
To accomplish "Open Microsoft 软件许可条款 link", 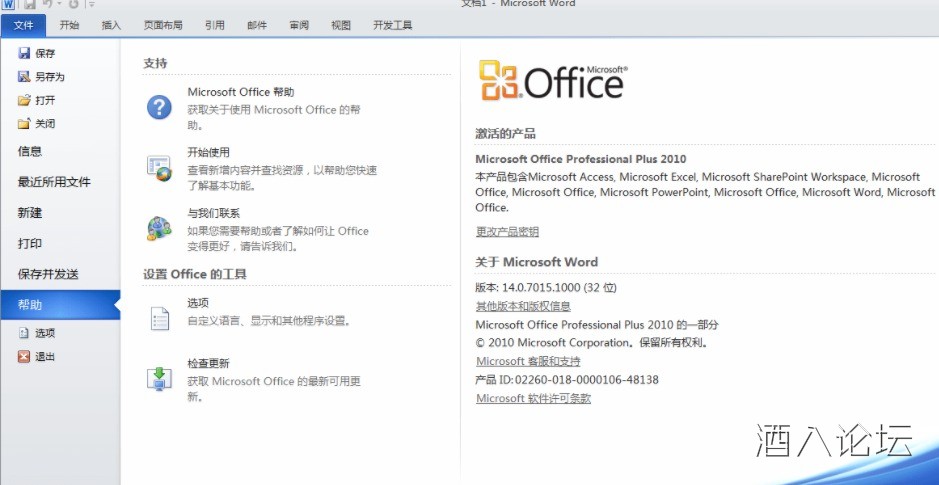I will click(534, 399).
